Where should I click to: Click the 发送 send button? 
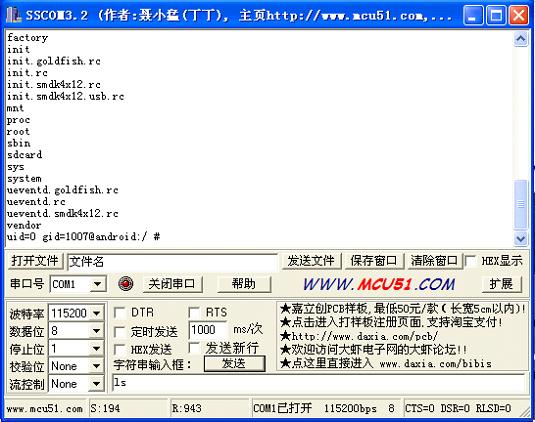pyautogui.click(x=234, y=364)
